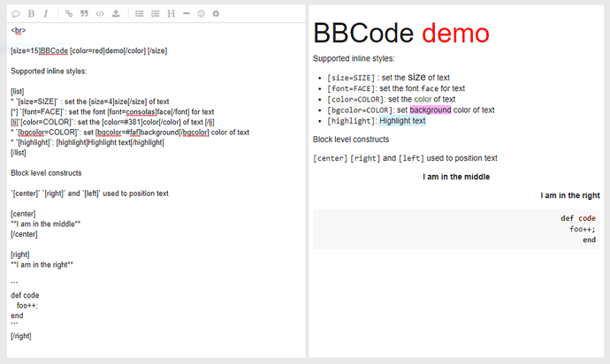
Task: Insert a numbered list
Action: [x=156, y=13]
